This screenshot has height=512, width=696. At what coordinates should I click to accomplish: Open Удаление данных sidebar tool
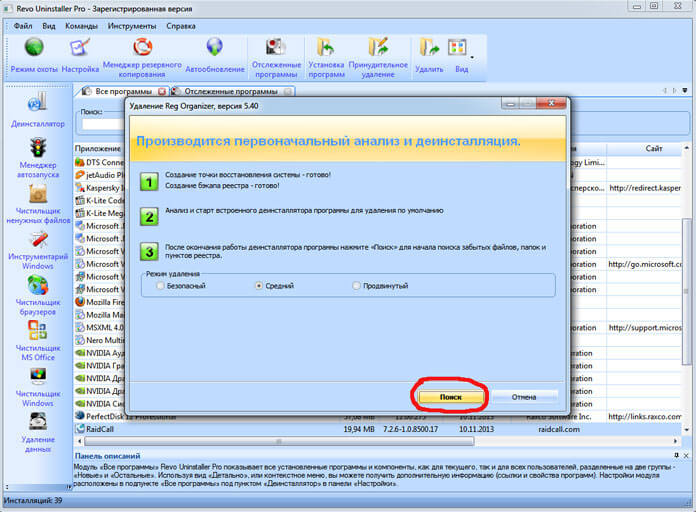click(38, 433)
